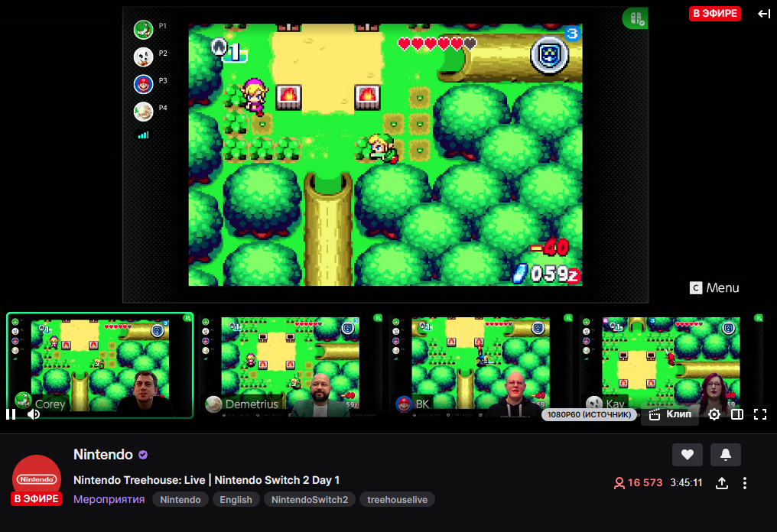
Task: Click the live badge under channel avatar
Action: point(36,498)
